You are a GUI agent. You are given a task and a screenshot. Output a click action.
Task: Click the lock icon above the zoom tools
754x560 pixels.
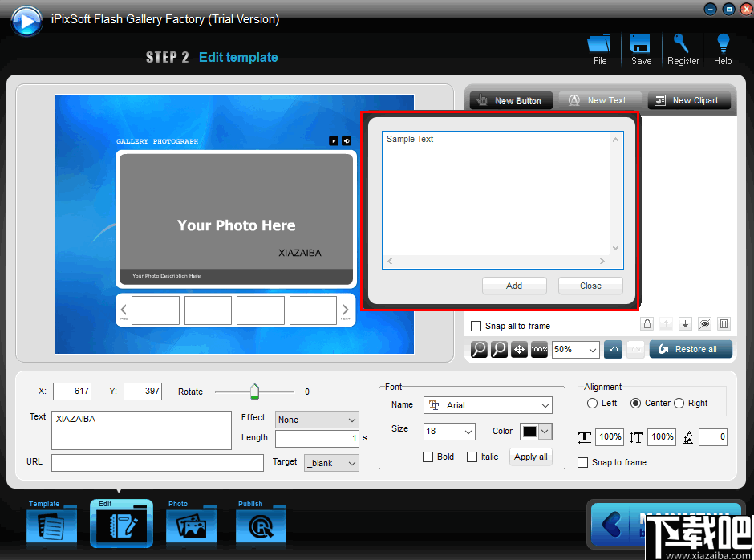click(647, 324)
